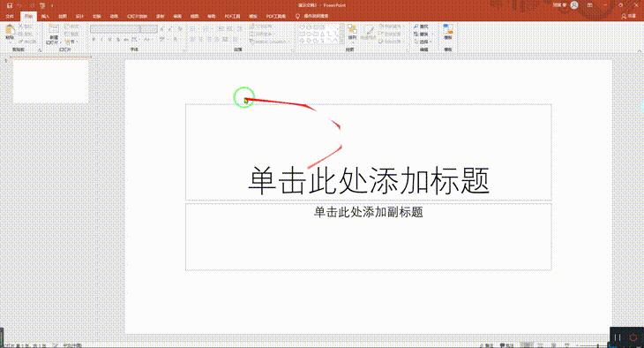
Task: Open the Shape Effects dropdown
Action: click(391, 42)
